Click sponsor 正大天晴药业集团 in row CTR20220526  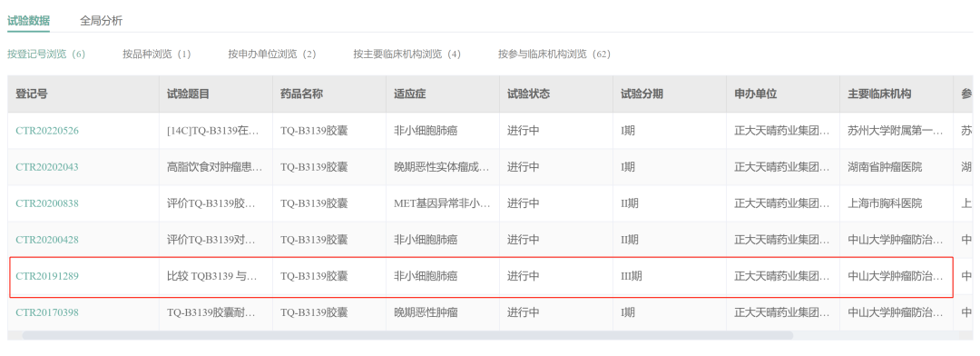point(782,131)
